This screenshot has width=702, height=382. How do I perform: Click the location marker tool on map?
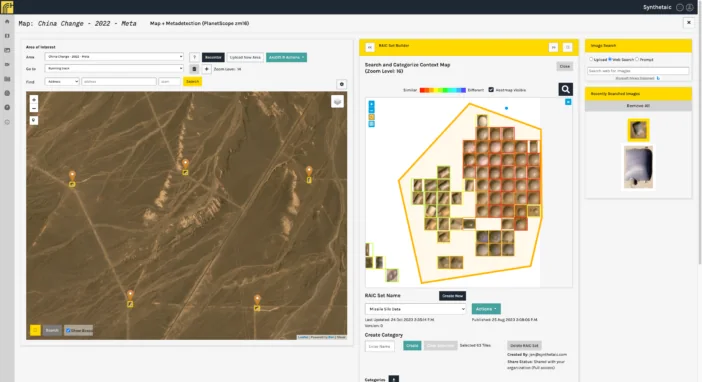coord(34,120)
